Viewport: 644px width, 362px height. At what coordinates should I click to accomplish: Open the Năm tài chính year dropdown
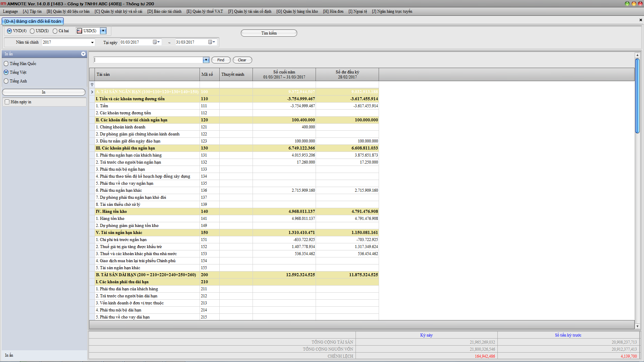(x=92, y=43)
